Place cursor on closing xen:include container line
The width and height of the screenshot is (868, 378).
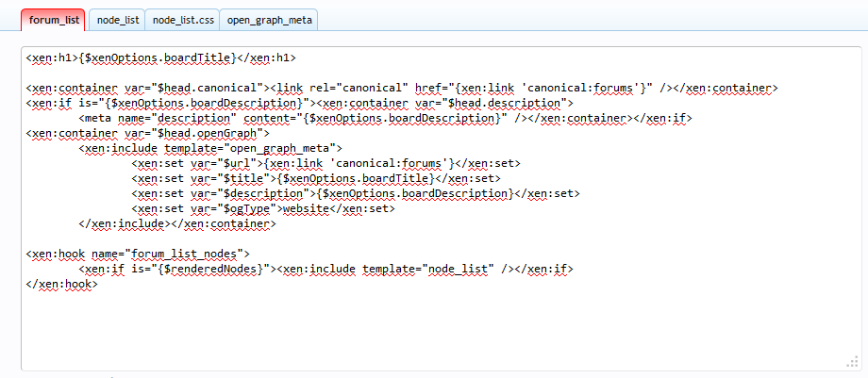(179, 223)
